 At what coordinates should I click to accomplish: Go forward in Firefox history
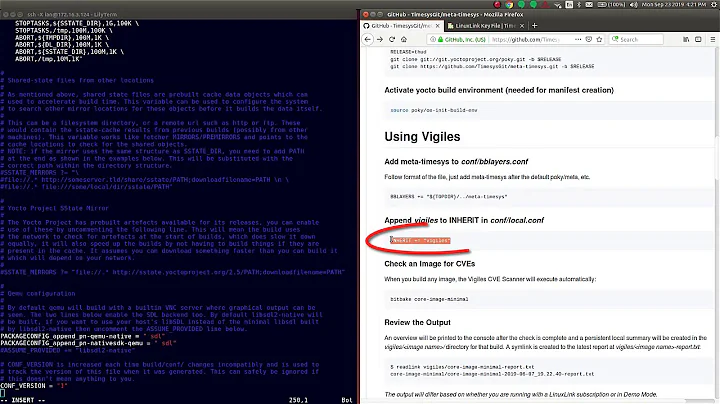pos(380,39)
